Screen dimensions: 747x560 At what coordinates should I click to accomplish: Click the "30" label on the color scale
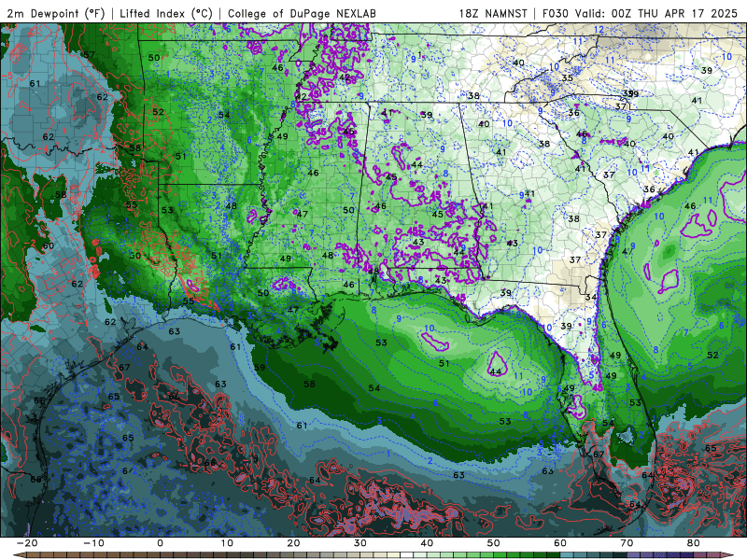(x=360, y=543)
